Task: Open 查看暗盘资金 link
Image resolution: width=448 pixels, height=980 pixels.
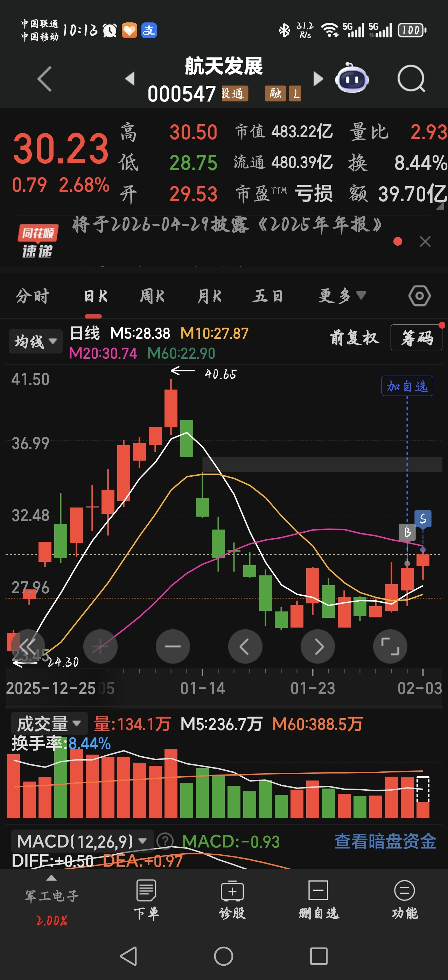Action: pos(385,841)
